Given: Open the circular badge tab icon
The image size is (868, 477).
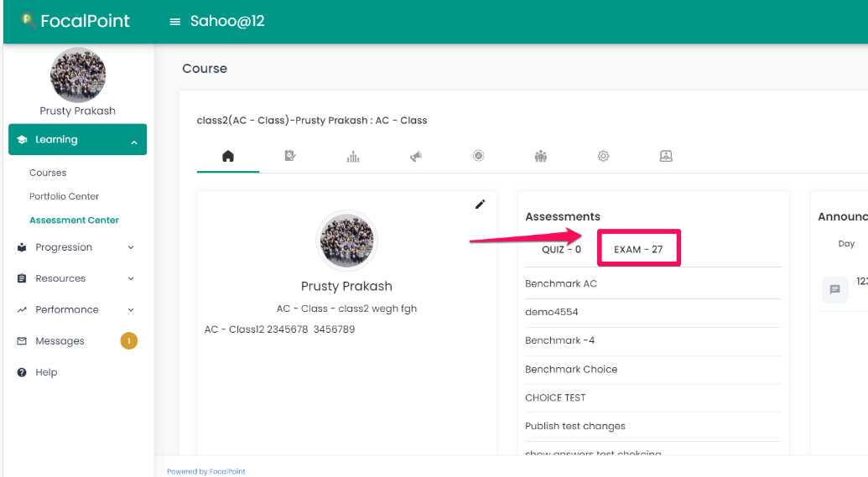Looking at the screenshot, I should pyautogui.click(x=478, y=156).
